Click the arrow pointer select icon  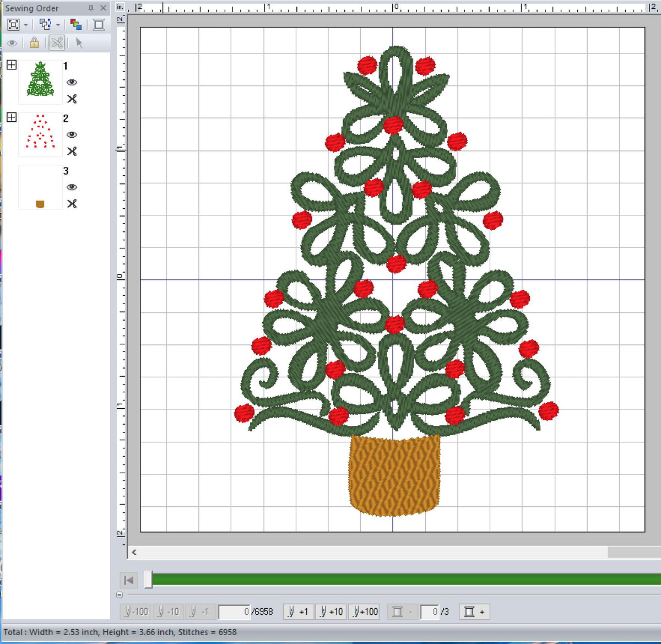79,42
